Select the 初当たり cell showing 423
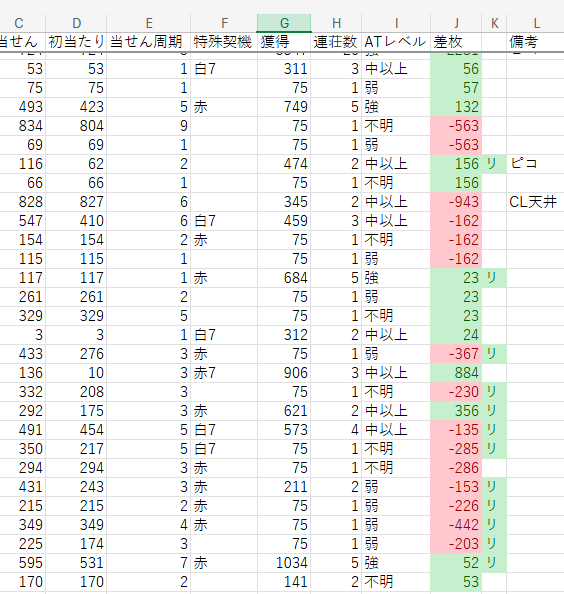Image resolution: width=564 pixels, height=594 pixels. pos(76,107)
